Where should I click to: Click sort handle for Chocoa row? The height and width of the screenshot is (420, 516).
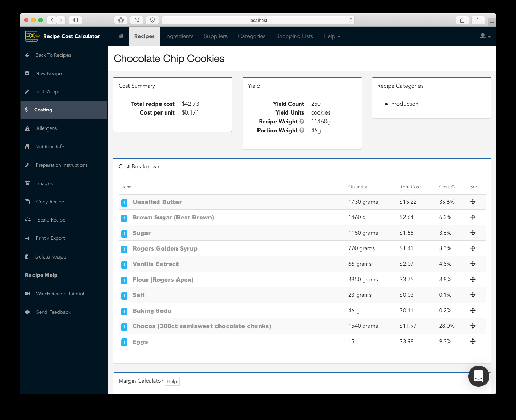[473, 326]
